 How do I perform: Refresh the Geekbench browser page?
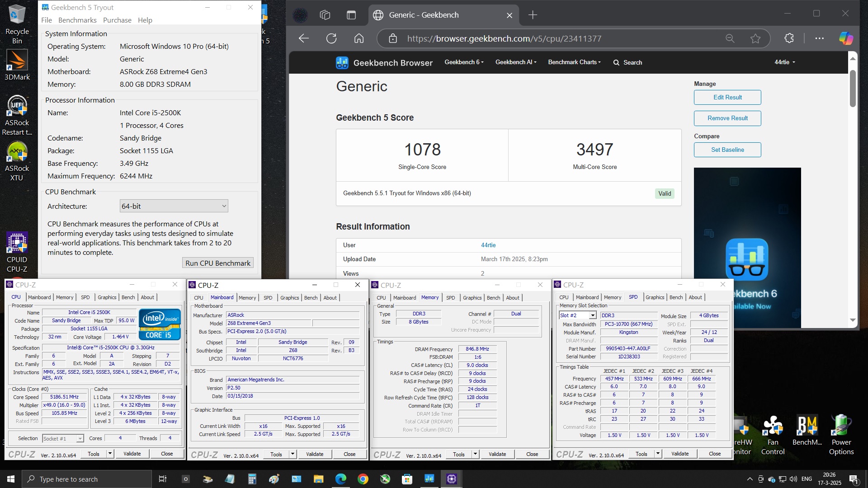click(331, 38)
